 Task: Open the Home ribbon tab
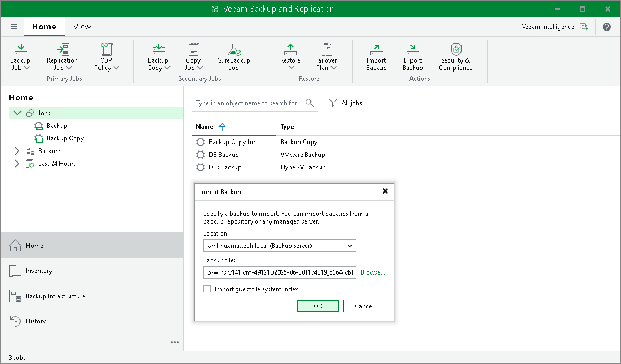click(x=44, y=26)
